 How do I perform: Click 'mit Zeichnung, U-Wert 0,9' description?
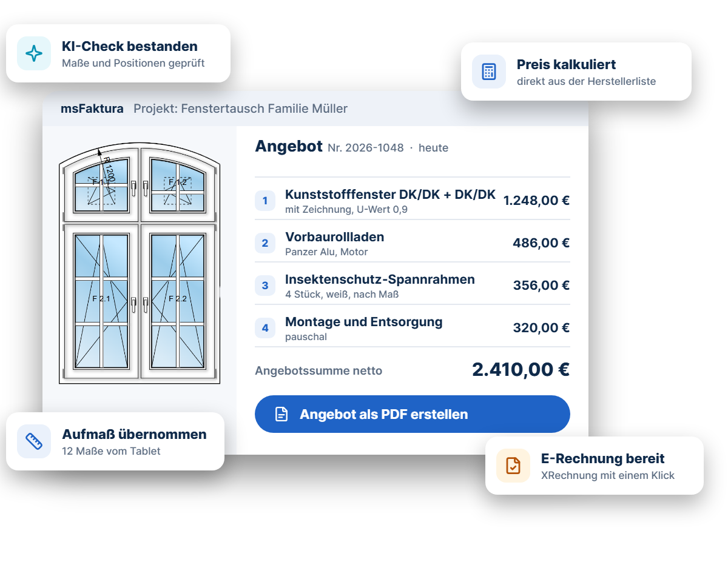346,210
